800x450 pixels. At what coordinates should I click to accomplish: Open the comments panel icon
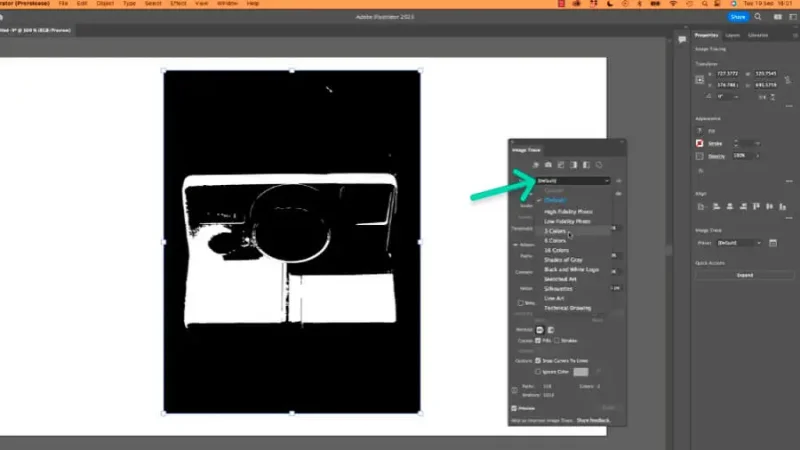coord(682,39)
